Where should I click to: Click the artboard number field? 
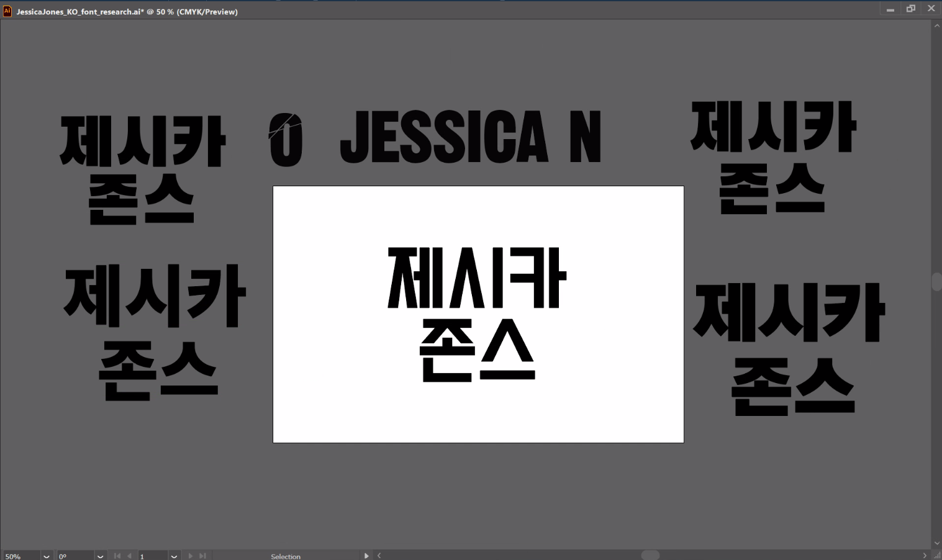[x=153, y=556]
